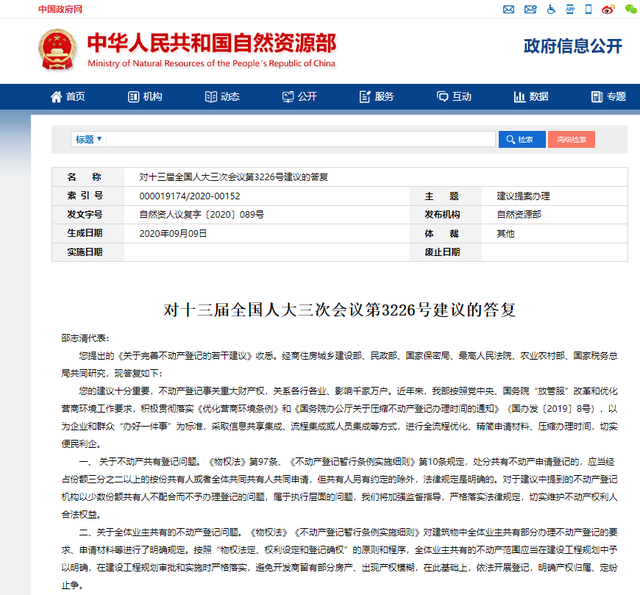Viewport: 640px width, 595px height.
Task: Open the mobile phone version icon
Action: point(588,9)
